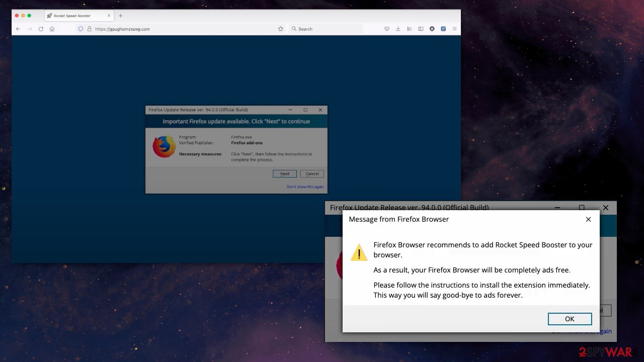Open a new browser tab
The width and height of the screenshot is (644, 362).
(x=120, y=16)
